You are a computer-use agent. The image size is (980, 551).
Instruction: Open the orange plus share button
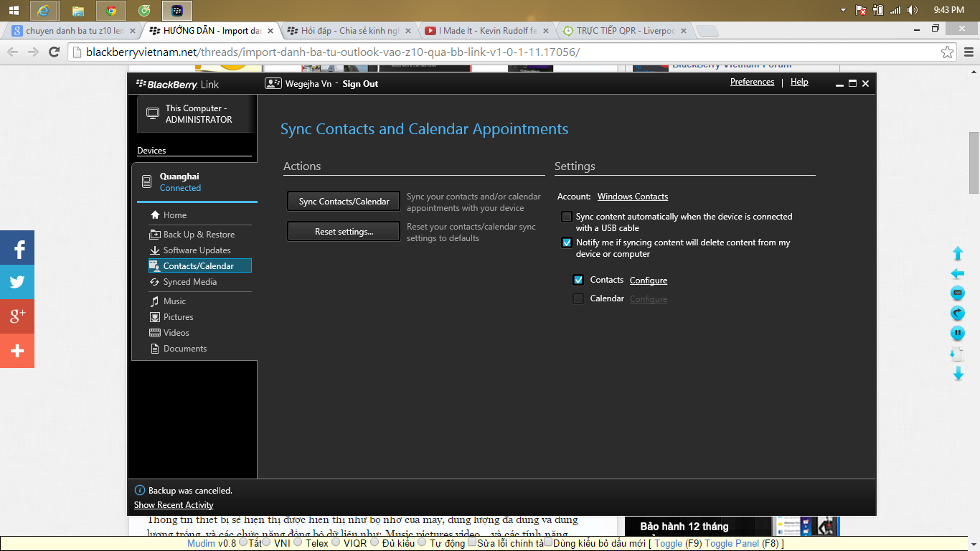[17, 351]
